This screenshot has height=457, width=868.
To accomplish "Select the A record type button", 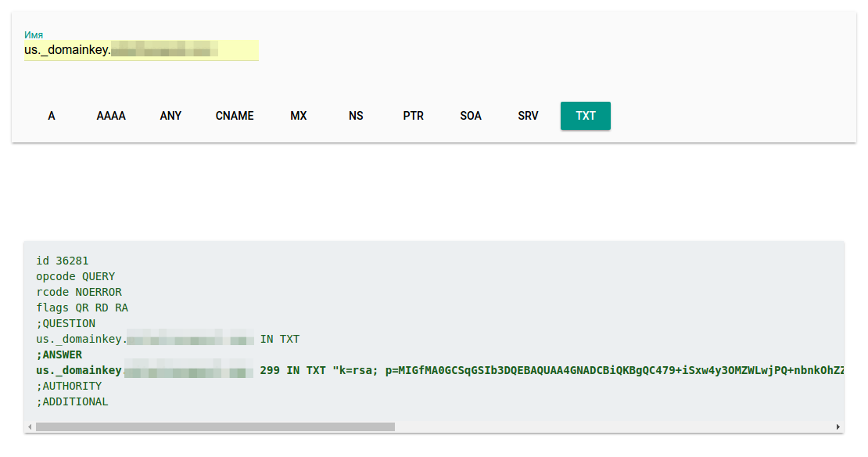I will click(x=52, y=116).
